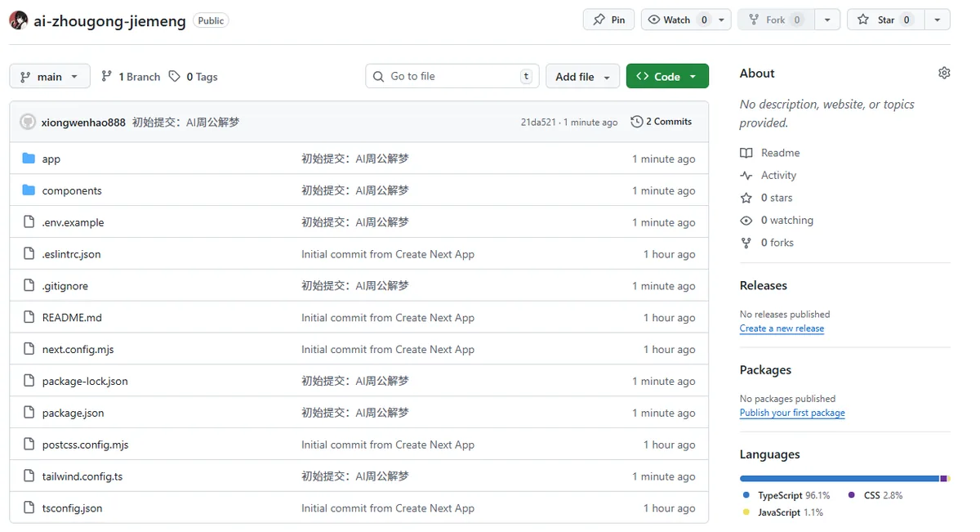This screenshot has height=532, width=980.
Task: Toggle Pin for this repository
Action: click(x=609, y=20)
